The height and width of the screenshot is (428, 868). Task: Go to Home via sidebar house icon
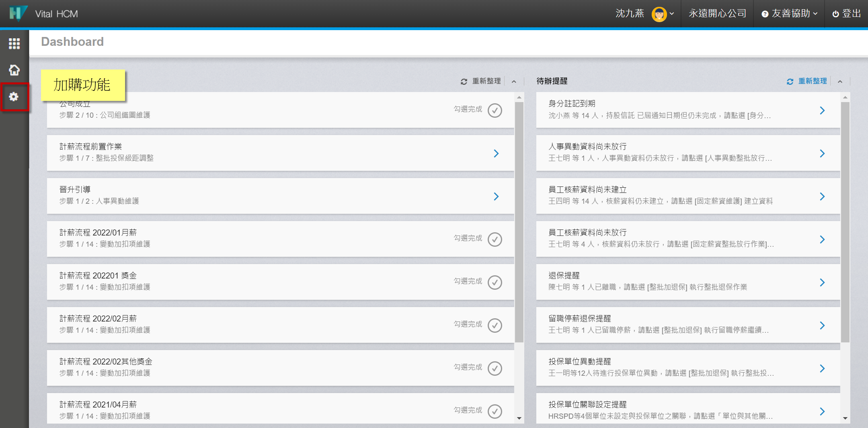tap(14, 70)
